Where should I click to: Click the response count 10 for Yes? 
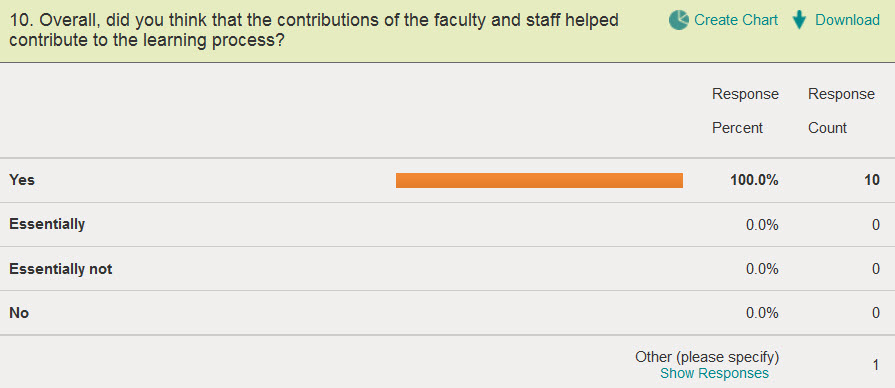click(x=872, y=180)
